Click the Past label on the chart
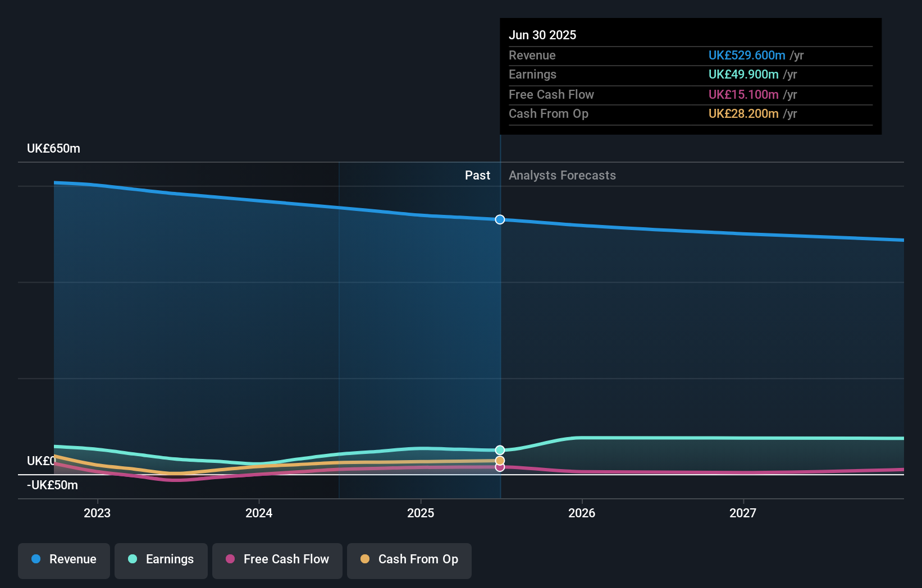Screen dimensions: 922x588 coord(477,176)
